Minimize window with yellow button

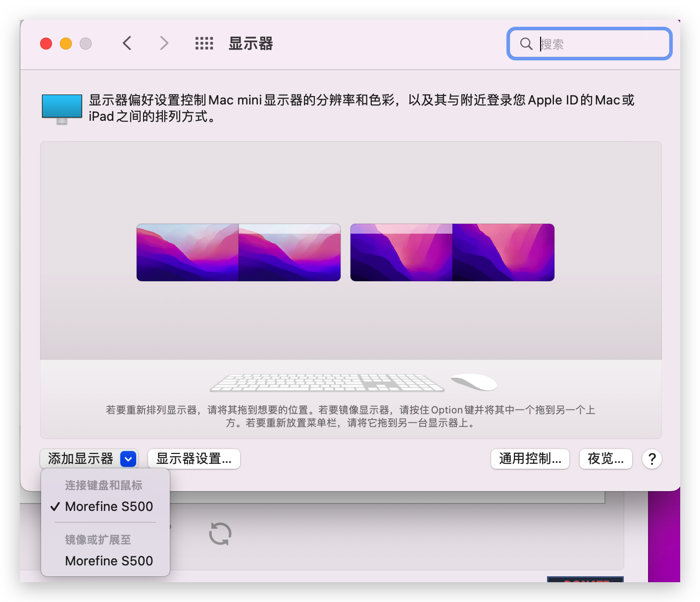[66, 44]
